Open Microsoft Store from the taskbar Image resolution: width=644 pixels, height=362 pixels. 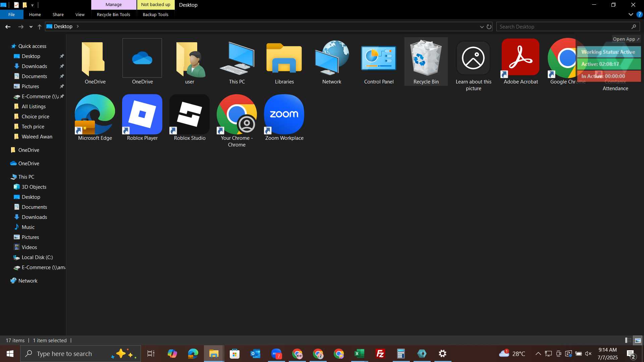tap(234, 354)
